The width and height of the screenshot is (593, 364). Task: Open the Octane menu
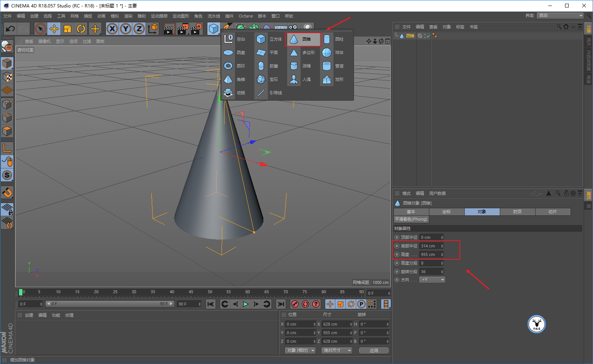coord(246,16)
